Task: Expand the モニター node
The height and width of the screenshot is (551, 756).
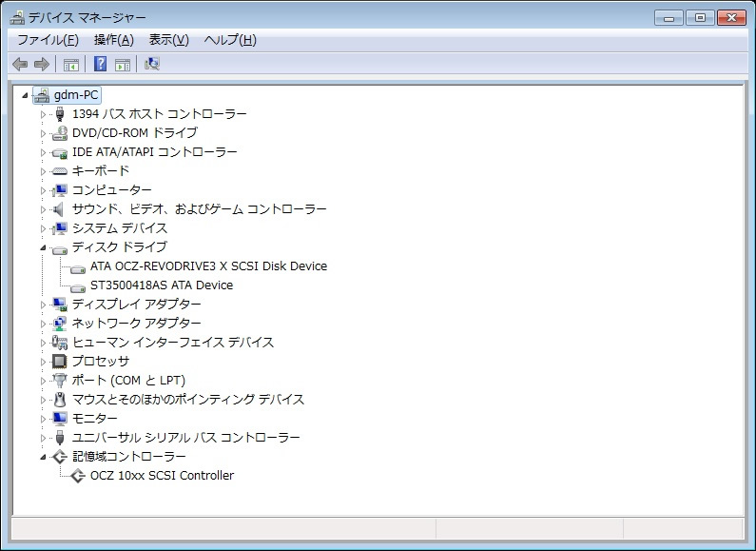Action: click(x=43, y=419)
